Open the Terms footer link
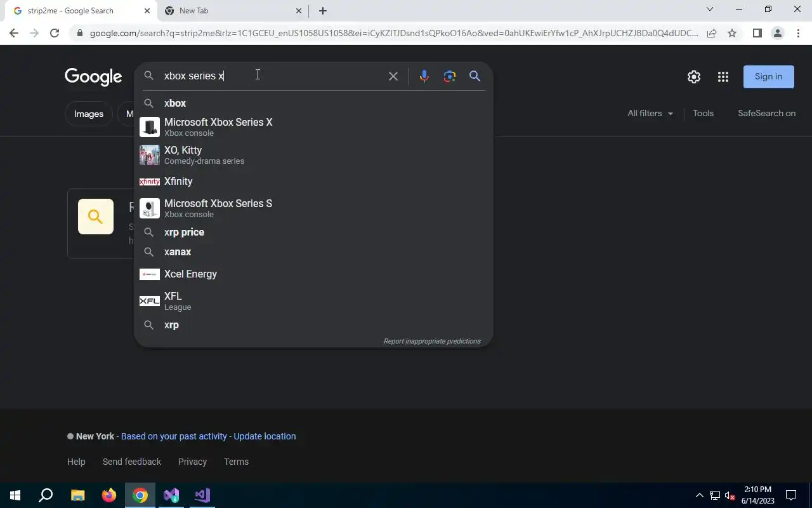The image size is (812, 508). pyautogui.click(x=236, y=462)
